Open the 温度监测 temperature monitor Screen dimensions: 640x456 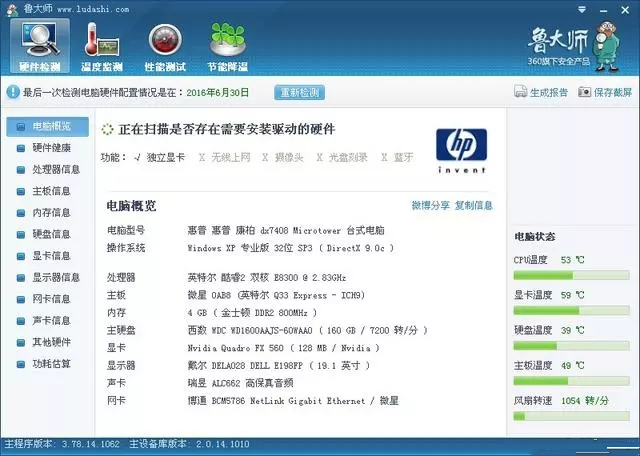point(102,46)
